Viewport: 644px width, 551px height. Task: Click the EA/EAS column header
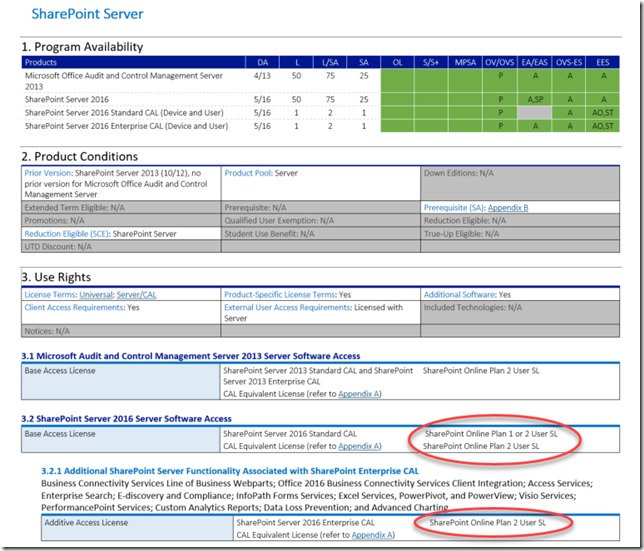(534, 62)
